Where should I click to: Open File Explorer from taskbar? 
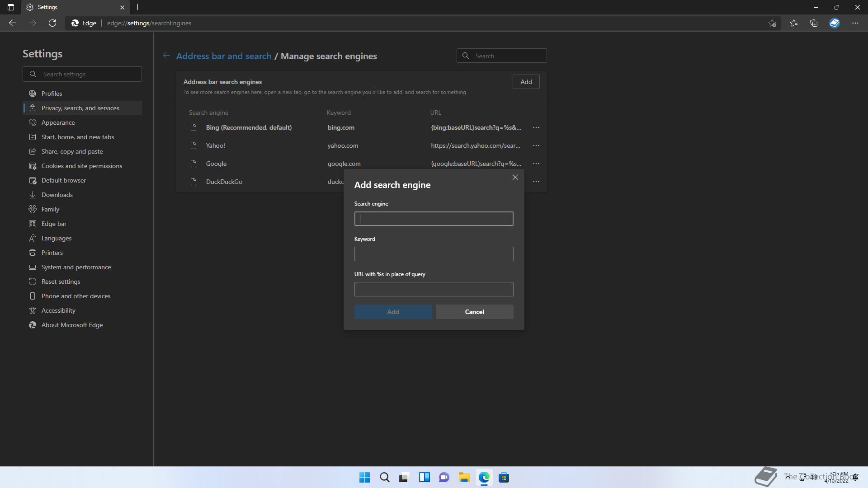pyautogui.click(x=464, y=478)
